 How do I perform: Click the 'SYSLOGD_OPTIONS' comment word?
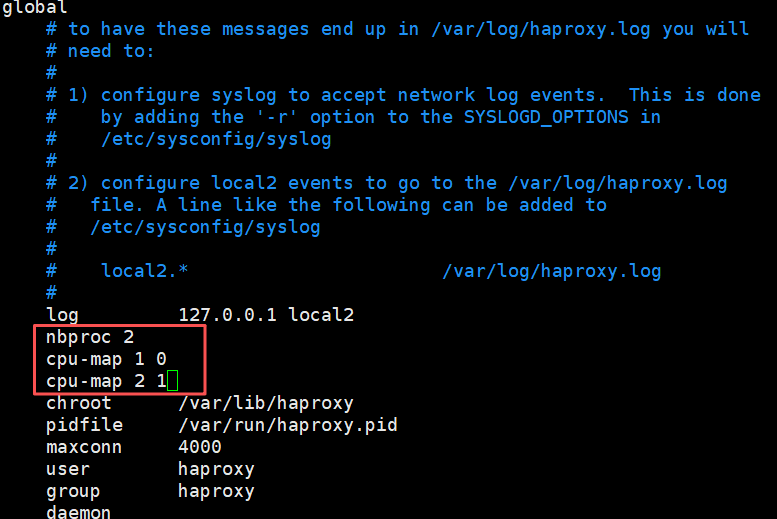[x=546, y=117]
